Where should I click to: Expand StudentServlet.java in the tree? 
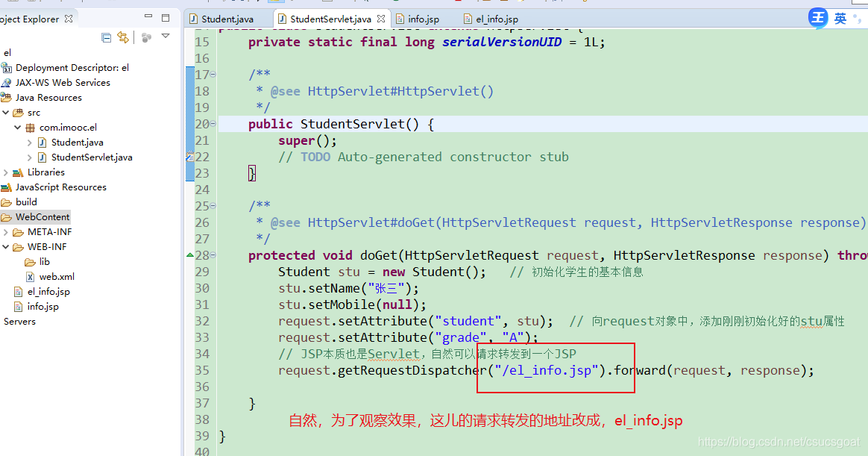[29, 157]
